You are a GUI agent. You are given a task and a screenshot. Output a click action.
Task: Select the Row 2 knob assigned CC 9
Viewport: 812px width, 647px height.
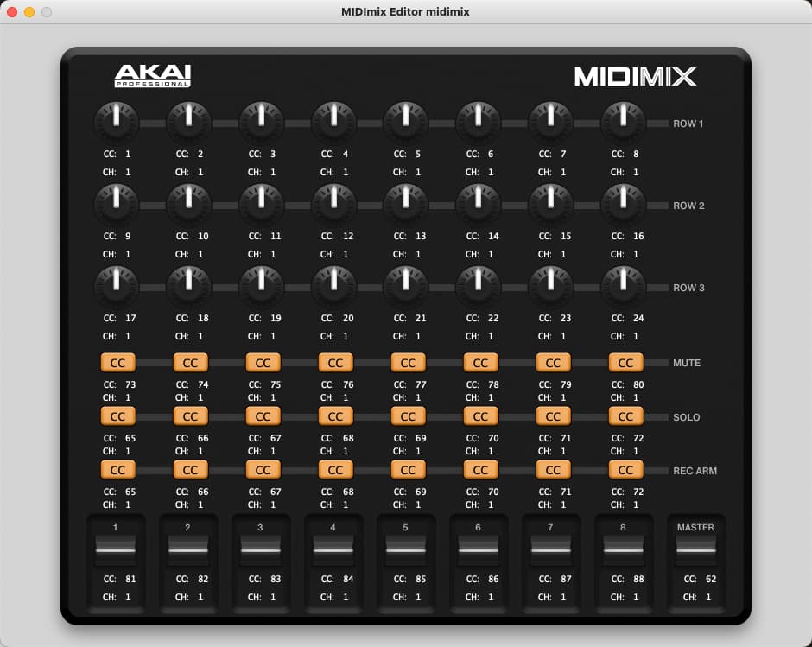point(117,205)
